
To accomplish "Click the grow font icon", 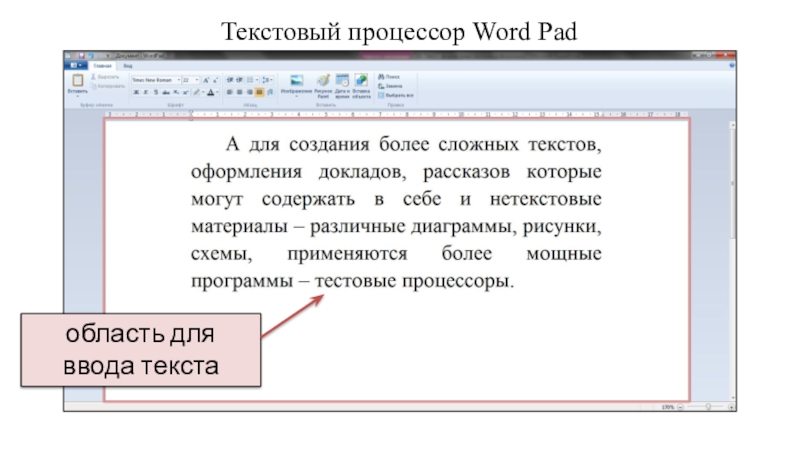I will coord(206,80).
